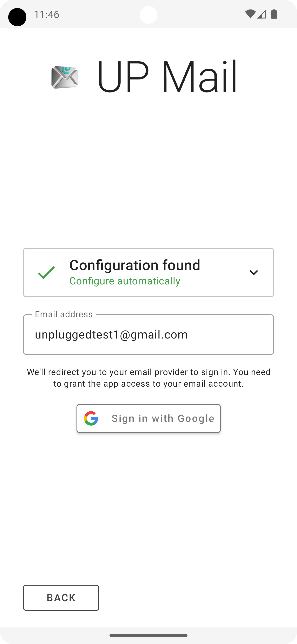Image resolution: width=297 pixels, height=644 pixels.
Task: Tap the battery status icon
Action: tap(274, 14)
